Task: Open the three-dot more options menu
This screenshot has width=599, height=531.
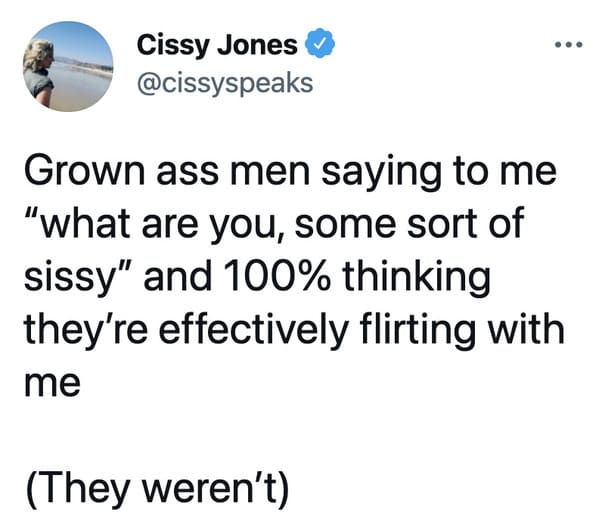Action: pyautogui.click(x=569, y=45)
